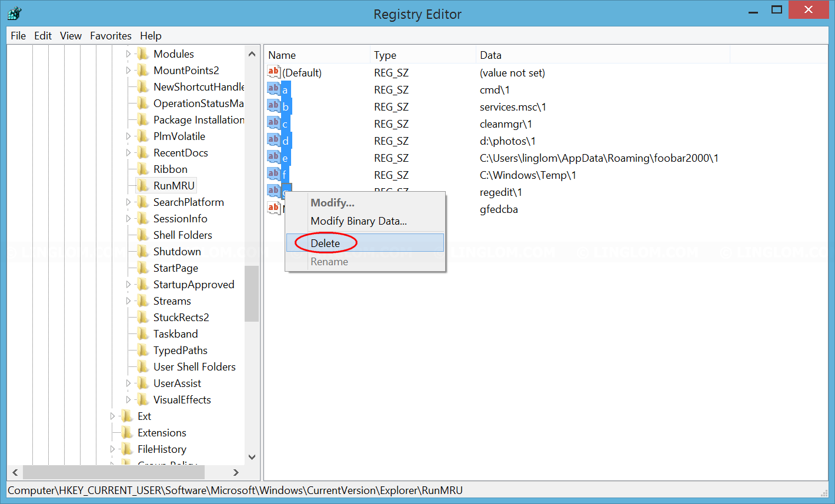Click the TypedPaths folder icon
Screen dimensions: 835x504
[x=143, y=350]
